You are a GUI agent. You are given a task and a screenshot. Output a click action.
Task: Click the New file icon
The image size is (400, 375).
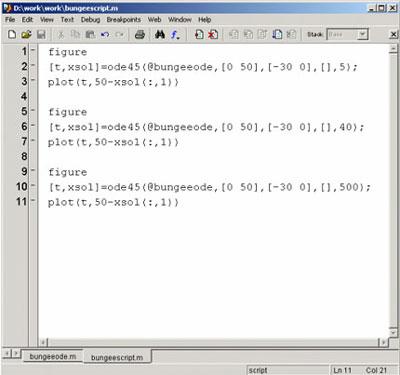[x=12, y=34]
